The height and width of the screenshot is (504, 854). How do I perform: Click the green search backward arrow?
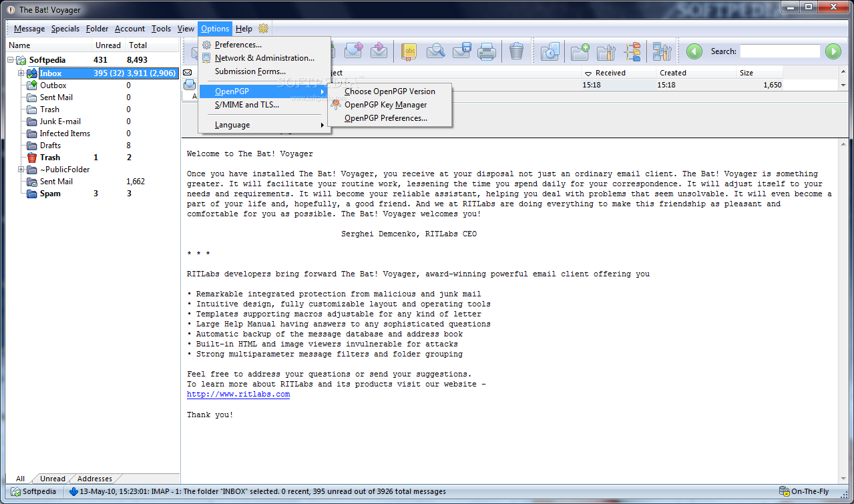point(694,51)
